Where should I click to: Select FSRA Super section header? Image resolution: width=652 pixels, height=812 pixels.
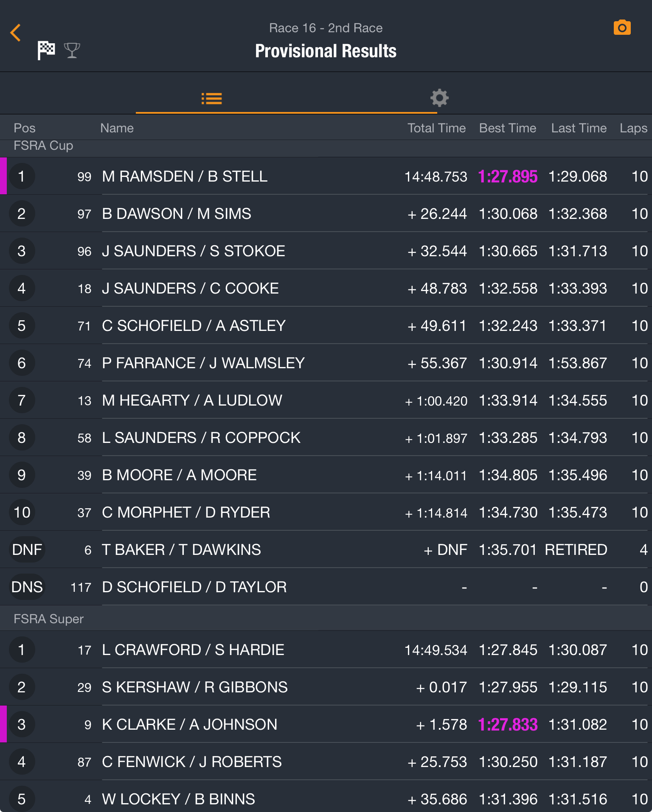[x=48, y=619]
